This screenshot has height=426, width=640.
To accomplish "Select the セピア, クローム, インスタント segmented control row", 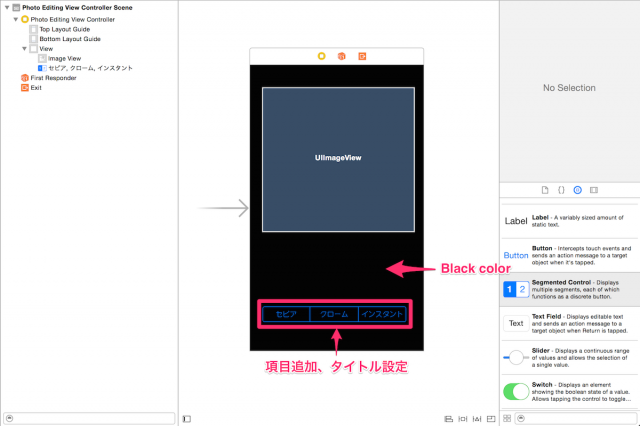I will point(90,68).
